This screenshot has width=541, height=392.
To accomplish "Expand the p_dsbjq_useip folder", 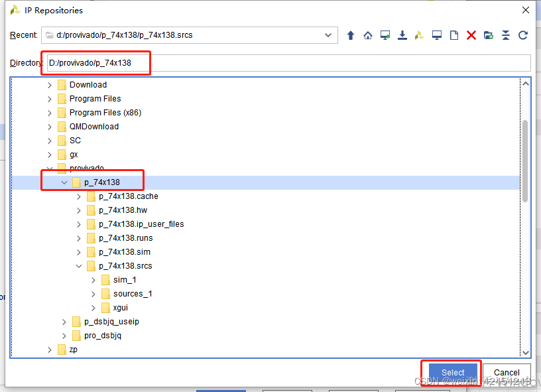I will [x=64, y=322].
